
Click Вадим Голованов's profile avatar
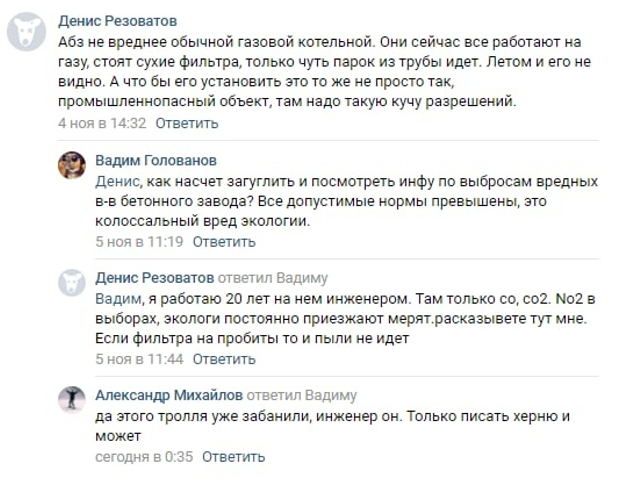pyautogui.click(x=72, y=165)
